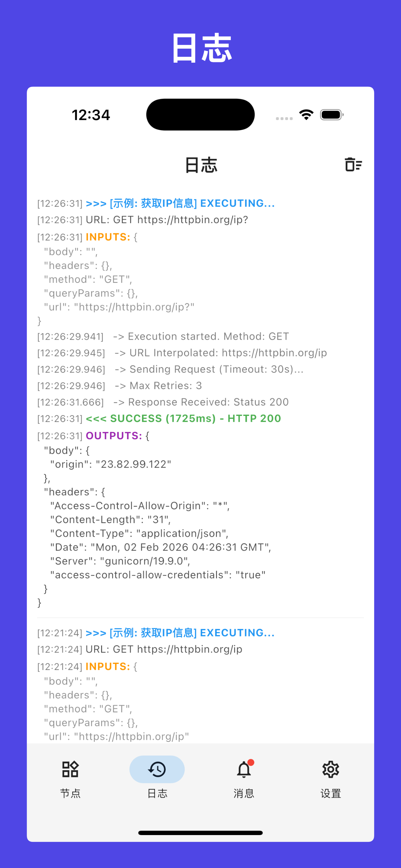Select the SUCCESS (1725ms) - HTTP 200 line
The width and height of the screenshot is (401, 868).
click(184, 418)
